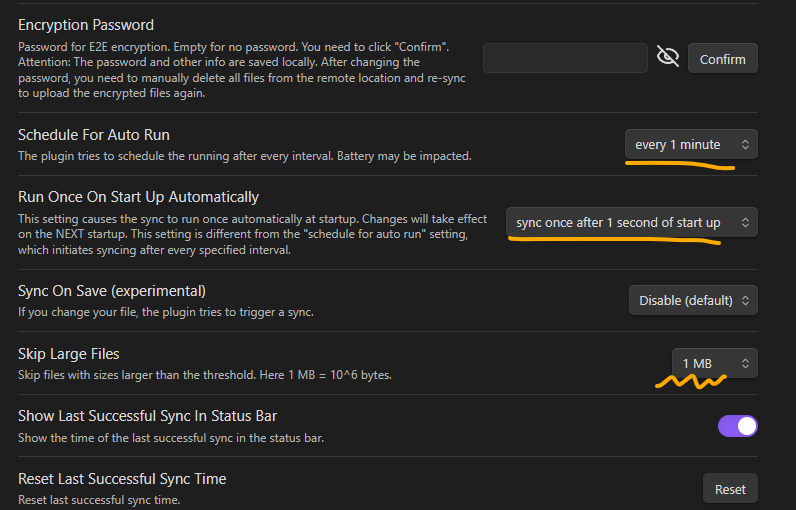Click chevron arrows on Sync On Save dropdown
Screen dimensions: 796x510
tap(745, 300)
